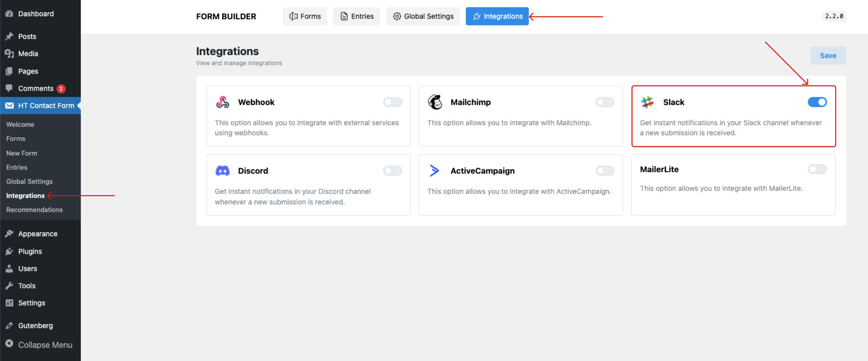868x361 pixels.
Task: Select the Integrations tab in top bar
Action: [x=497, y=16]
